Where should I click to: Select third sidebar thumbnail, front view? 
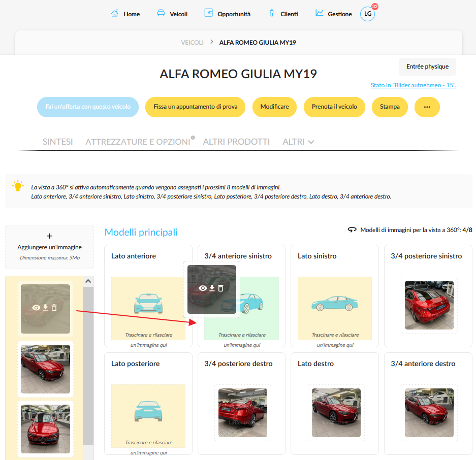click(46, 429)
